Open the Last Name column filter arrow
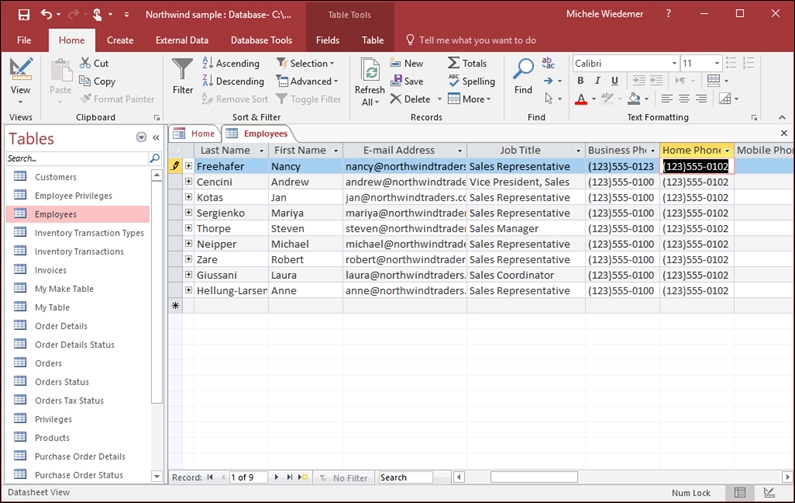The width and height of the screenshot is (795, 503). click(x=262, y=151)
